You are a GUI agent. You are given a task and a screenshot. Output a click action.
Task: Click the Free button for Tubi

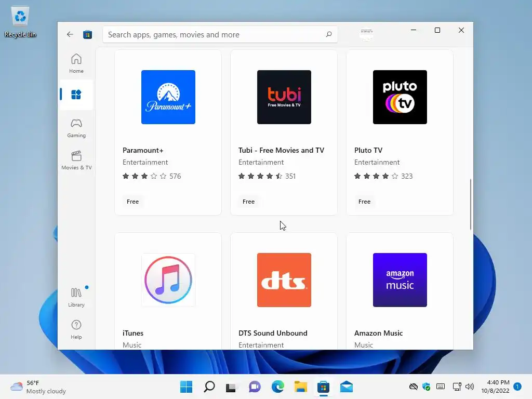tap(248, 202)
